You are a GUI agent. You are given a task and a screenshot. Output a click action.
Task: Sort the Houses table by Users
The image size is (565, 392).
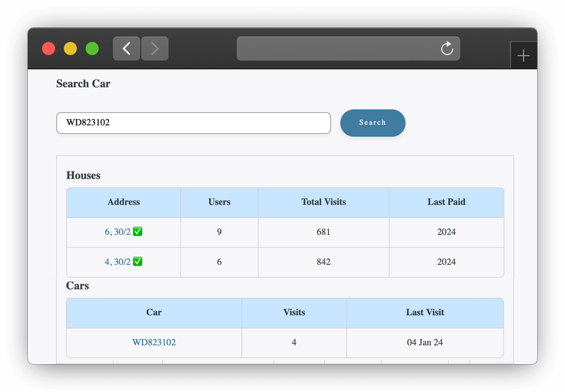[219, 202]
